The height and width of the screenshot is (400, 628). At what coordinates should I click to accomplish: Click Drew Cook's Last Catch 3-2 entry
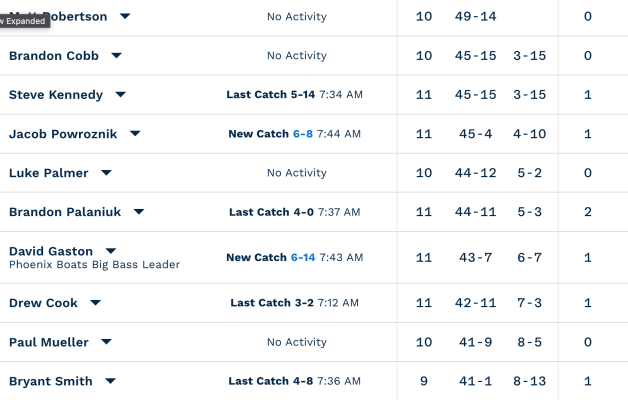tap(273, 303)
